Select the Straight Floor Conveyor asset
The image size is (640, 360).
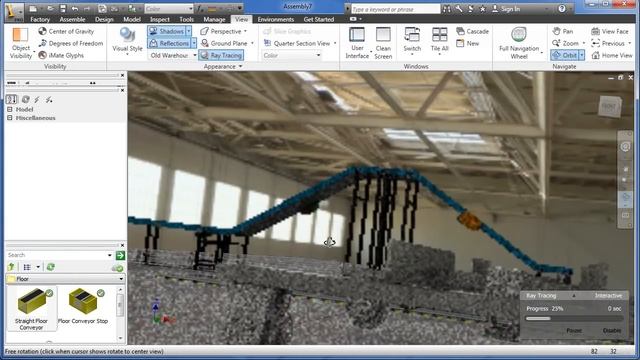tap(31, 308)
